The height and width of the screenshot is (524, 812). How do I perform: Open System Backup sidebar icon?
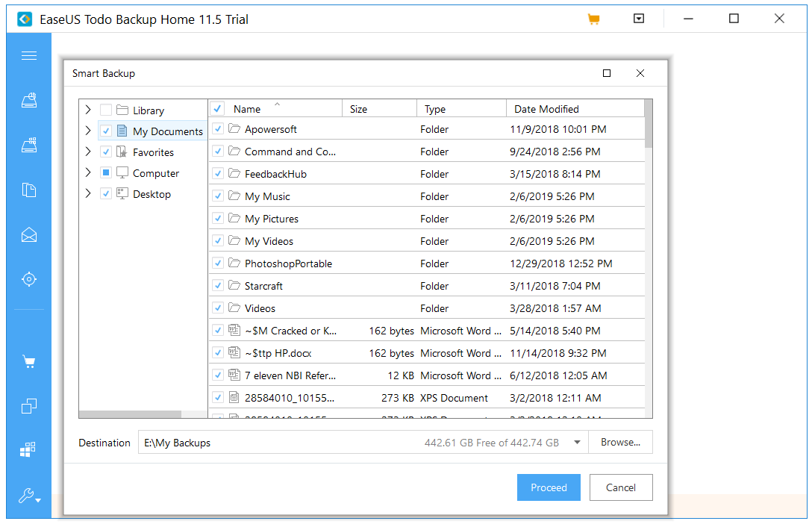[29, 145]
